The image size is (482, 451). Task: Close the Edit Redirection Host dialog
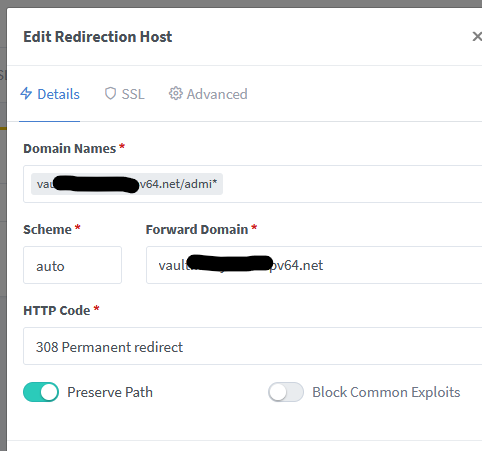tap(477, 37)
